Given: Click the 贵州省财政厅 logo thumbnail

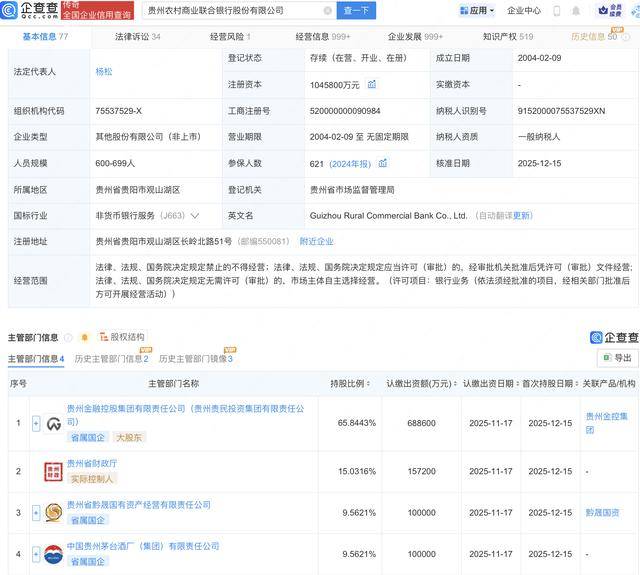Looking at the screenshot, I should (53, 470).
